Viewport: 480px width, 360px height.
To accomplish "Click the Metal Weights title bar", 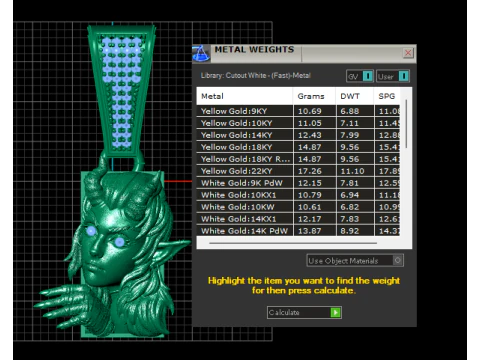I will (304, 53).
